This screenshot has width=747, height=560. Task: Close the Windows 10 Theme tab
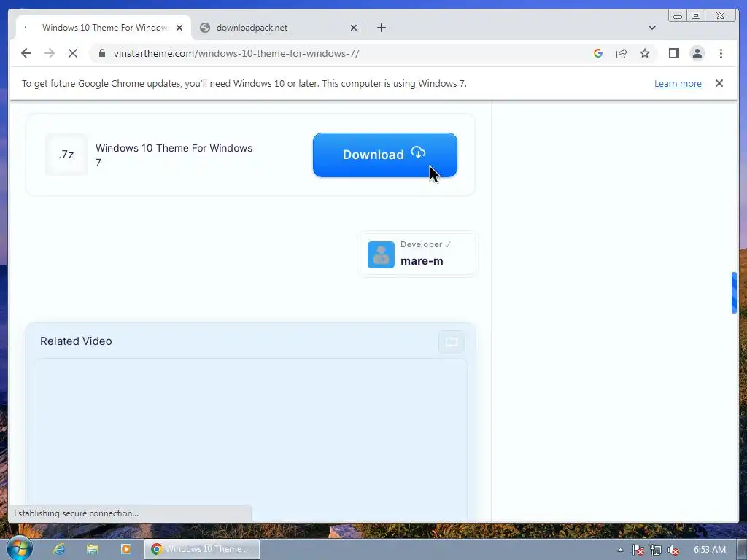(x=179, y=28)
